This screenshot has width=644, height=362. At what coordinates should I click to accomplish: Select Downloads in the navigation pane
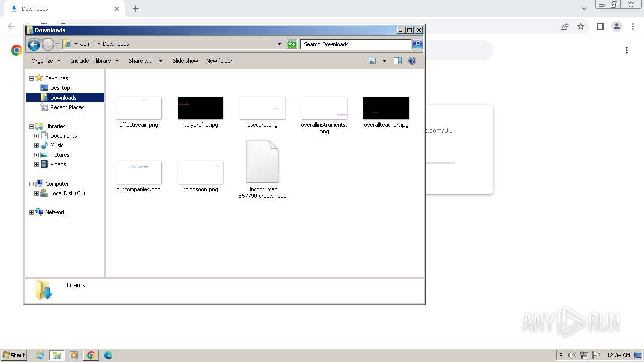63,98
